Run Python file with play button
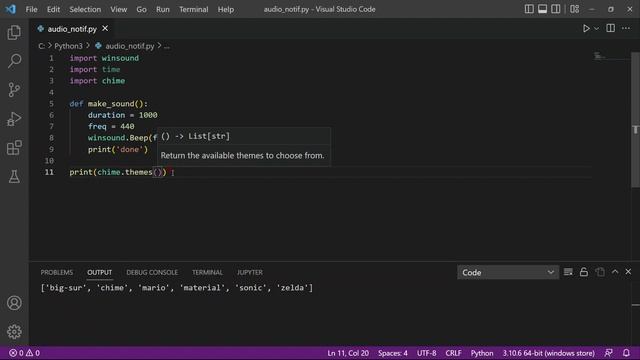 pyautogui.click(x=586, y=28)
